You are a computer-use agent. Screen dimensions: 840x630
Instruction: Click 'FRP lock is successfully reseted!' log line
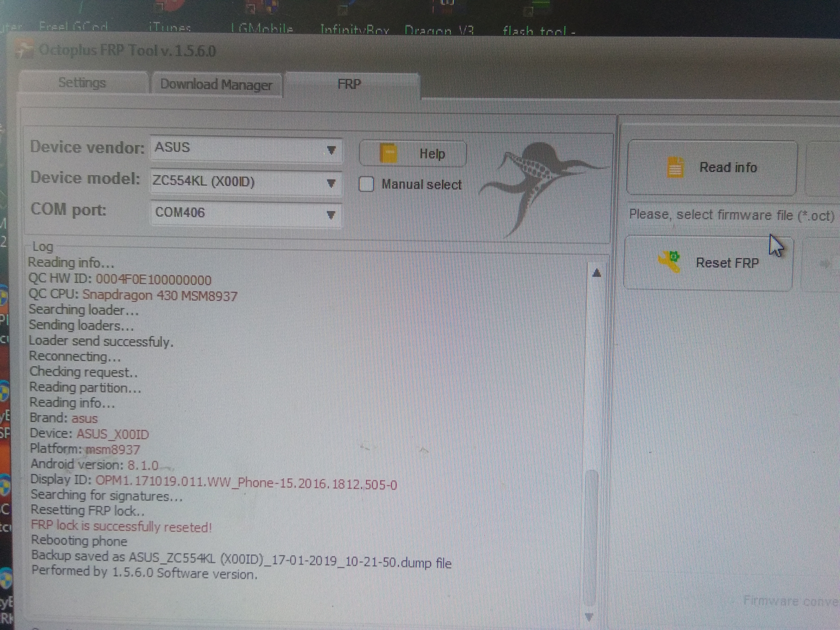[x=121, y=526]
